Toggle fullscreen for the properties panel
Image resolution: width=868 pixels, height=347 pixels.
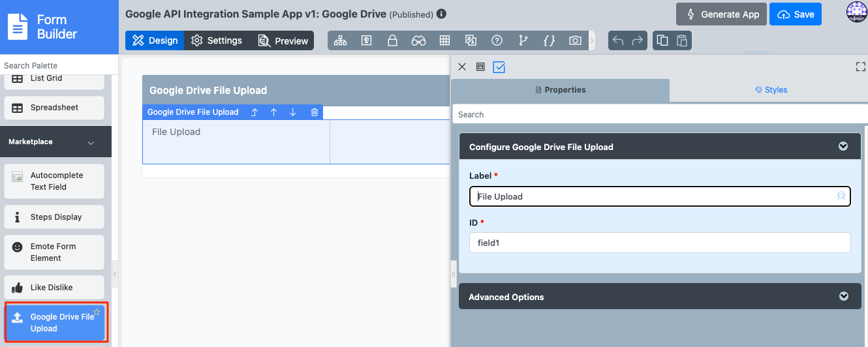tap(860, 67)
